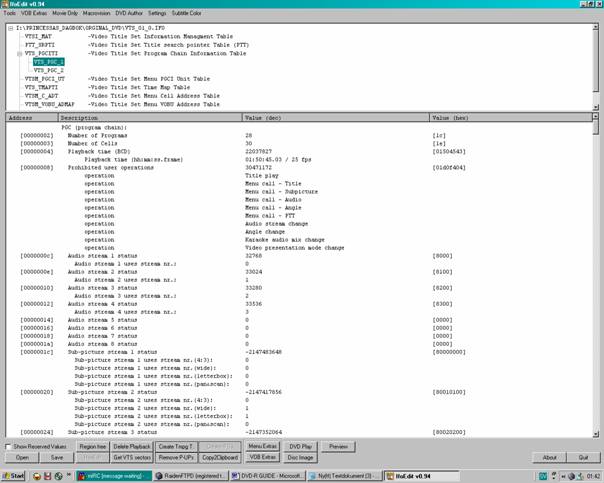This screenshot has height=483, width=604.
Task: Click the Open button
Action: click(x=22, y=458)
